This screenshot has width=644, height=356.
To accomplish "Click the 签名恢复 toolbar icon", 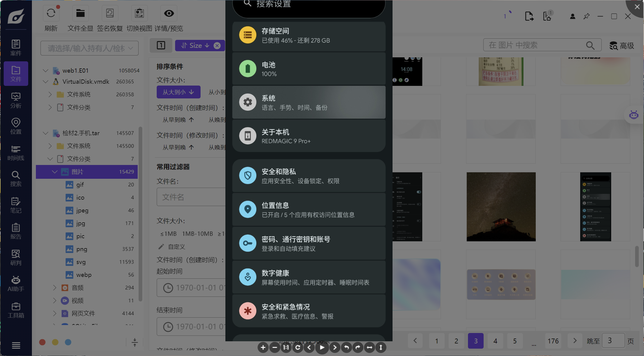I will click(x=110, y=13).
